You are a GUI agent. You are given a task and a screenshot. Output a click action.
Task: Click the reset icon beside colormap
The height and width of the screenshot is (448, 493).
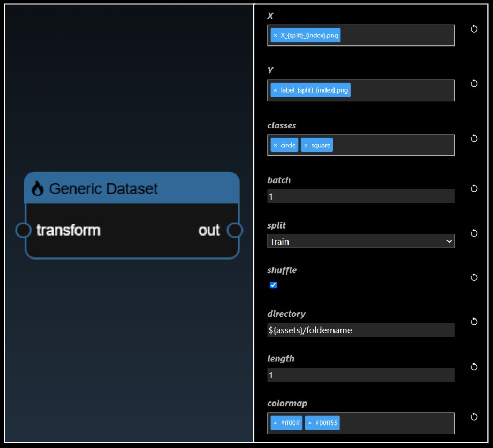click(x=474, y=417)
